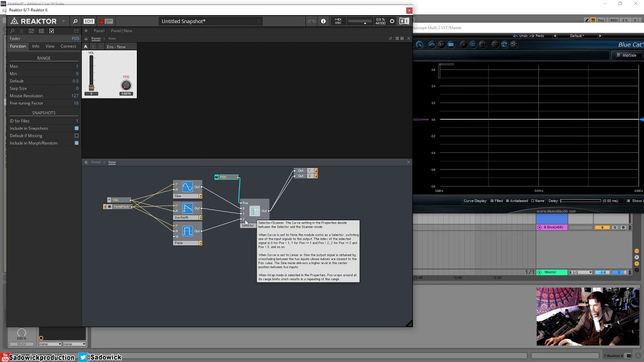Image resolution: width=644 pixels, height=362 pixels.
Task: Select the Selector module icon
Action: (254, 211)
